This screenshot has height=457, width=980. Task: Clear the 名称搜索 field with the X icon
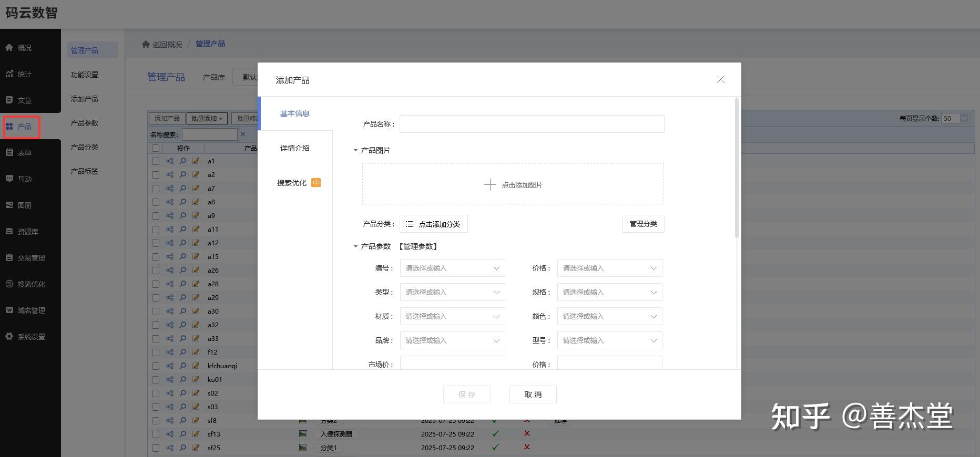pyautogui.click(x=243, y=134)
